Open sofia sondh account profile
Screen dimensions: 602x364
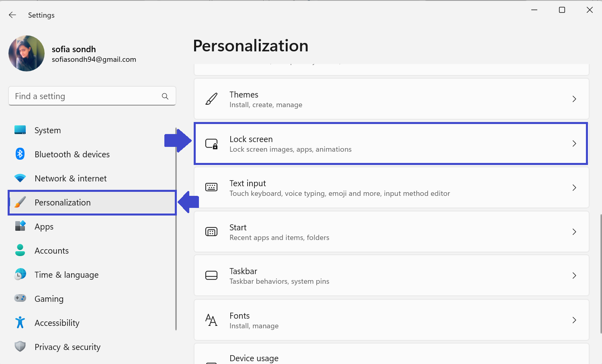pos(74,49)
